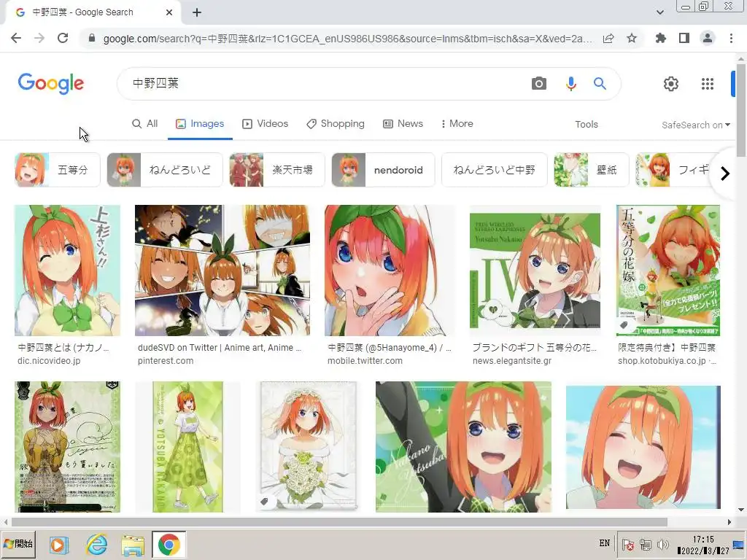Expand the More search options menu
The image size is (747, 560).
click(457, 124)
